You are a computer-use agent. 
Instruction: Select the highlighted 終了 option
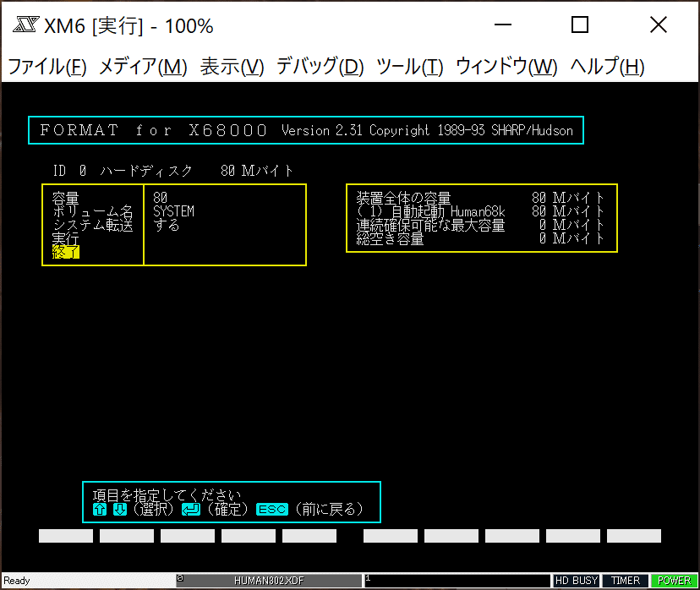pos(66,252)
